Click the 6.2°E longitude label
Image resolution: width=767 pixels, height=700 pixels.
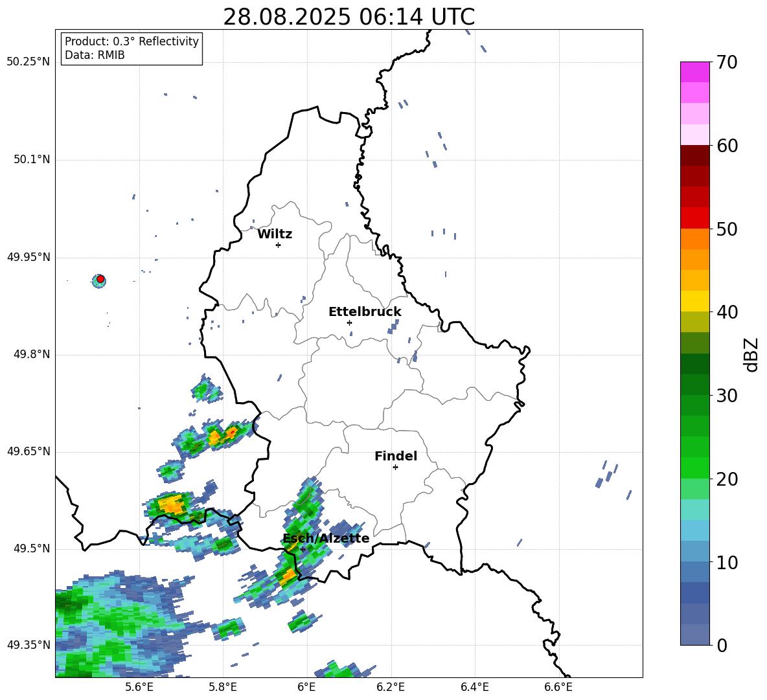[x=391, y=687]
